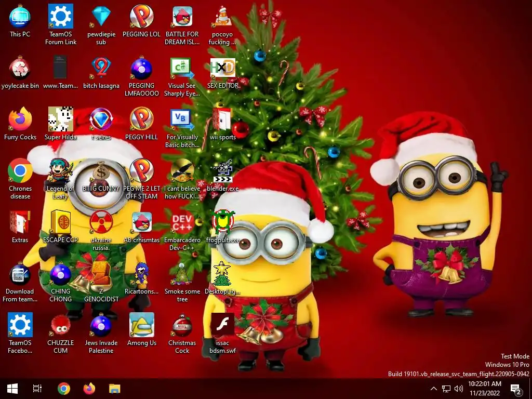This screenshot has height=399, width=532.
Task: Open the network status tray icon
Action: coord(446,389)
